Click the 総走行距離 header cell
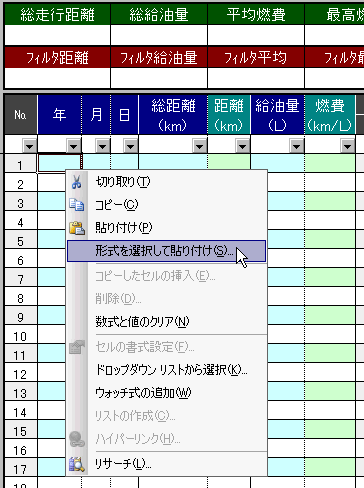Screen dimensions: 364x488 tap(57, 15)
